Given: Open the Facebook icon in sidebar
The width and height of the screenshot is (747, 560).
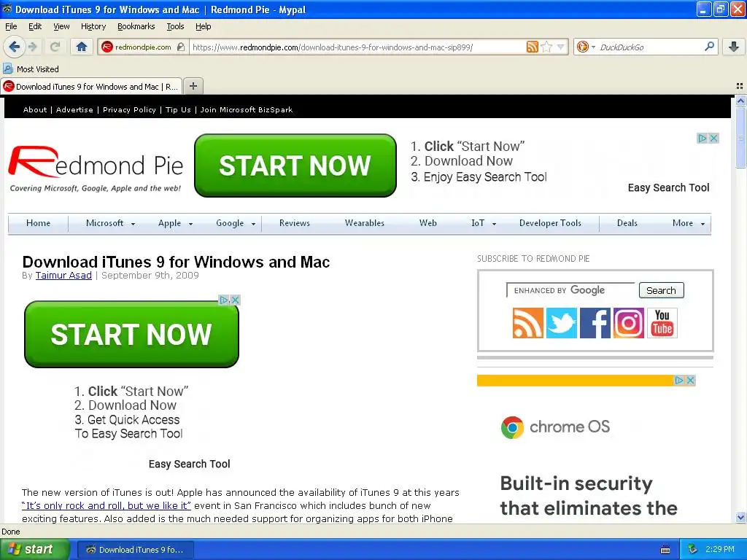Looking at the screenshot, I should pyautogui.click(x=595, y=322).
